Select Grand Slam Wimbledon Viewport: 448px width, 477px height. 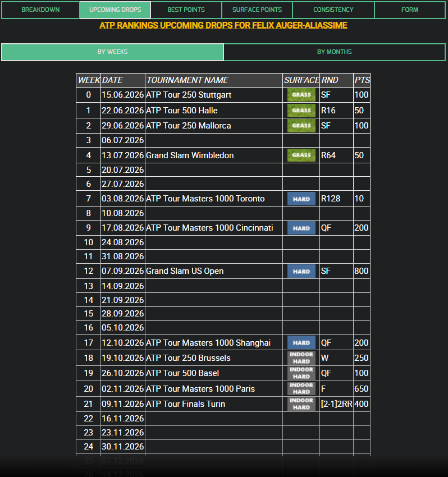pos(190,155)
